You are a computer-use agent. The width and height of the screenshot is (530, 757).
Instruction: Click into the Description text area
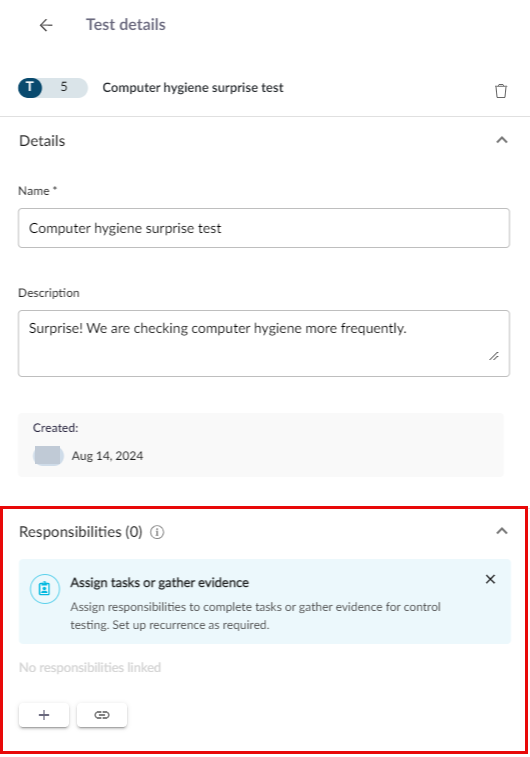coord(264,343)
